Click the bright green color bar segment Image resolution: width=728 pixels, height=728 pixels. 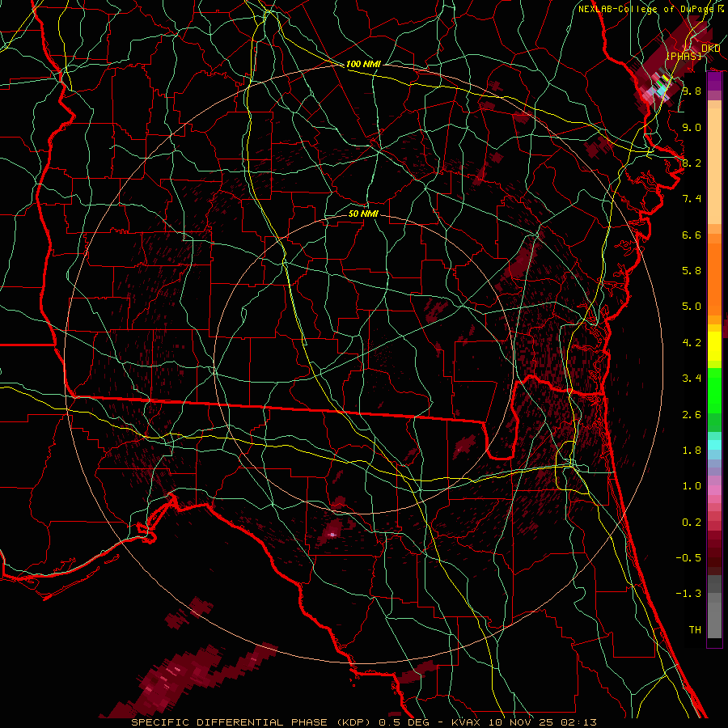[x=714, y=391]
